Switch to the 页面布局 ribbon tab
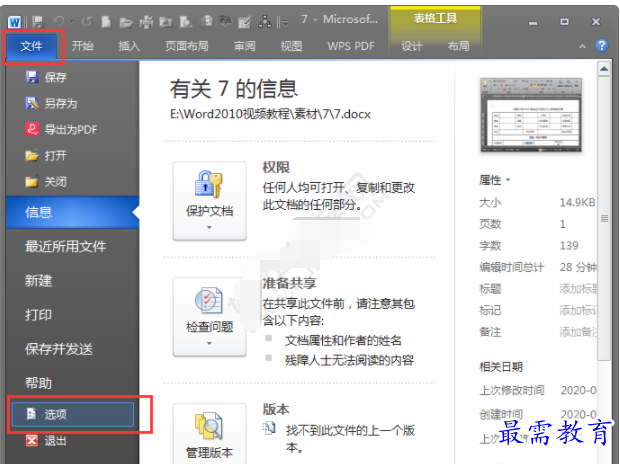Screen dimensions: 620x464 [187, 46]
